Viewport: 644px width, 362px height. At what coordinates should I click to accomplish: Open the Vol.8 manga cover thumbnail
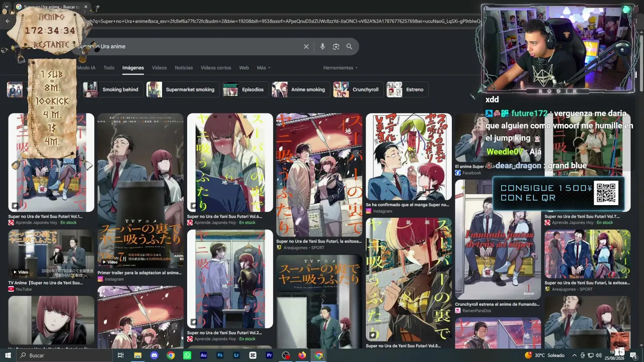point(409,280)
